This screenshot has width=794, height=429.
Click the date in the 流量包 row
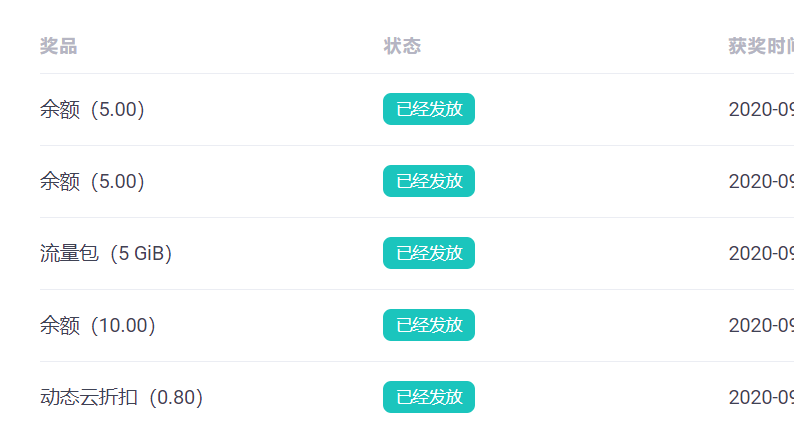761,253
